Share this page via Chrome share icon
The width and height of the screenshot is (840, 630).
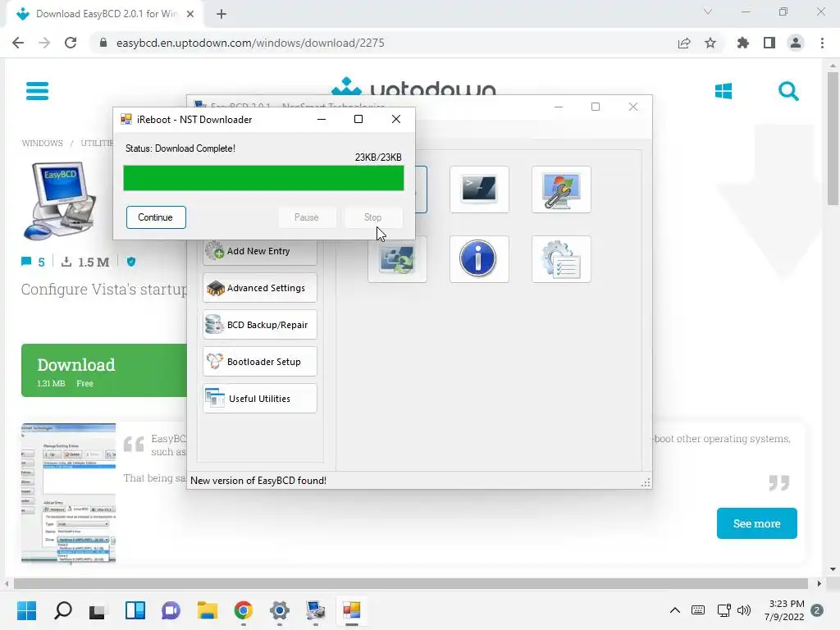(684, 43)
